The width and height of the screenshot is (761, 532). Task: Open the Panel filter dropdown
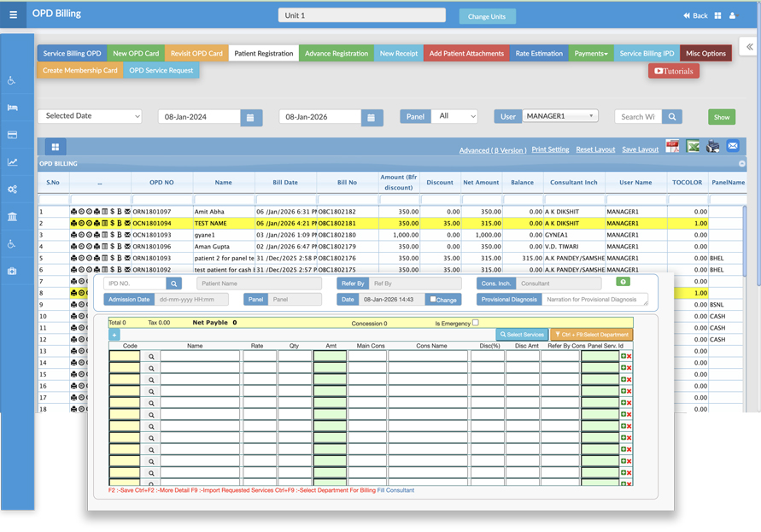(x=454, y=116)
